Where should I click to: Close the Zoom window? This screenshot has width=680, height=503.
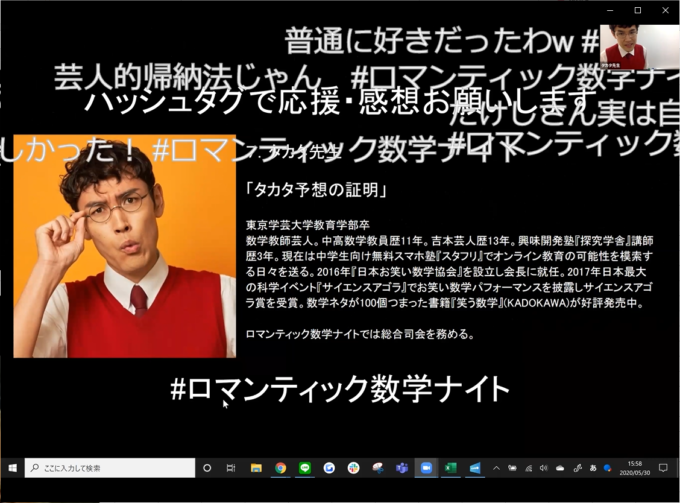point(666,10)
